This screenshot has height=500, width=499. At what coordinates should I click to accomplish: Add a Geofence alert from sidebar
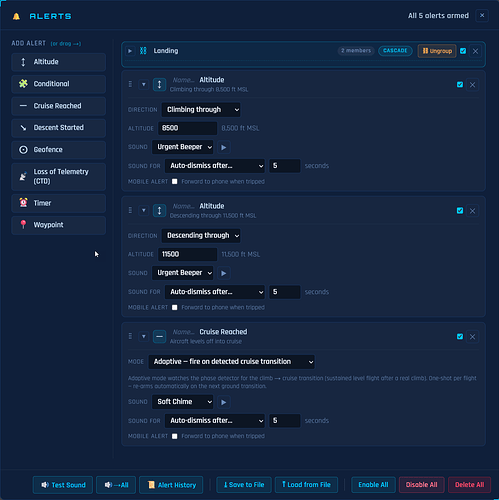pos(58,150)
